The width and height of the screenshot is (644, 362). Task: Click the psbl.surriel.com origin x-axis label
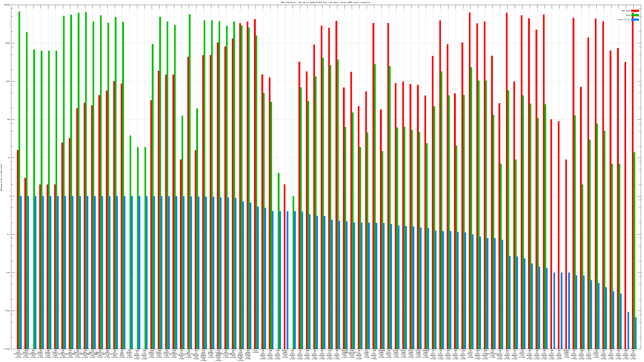(107, 354)
